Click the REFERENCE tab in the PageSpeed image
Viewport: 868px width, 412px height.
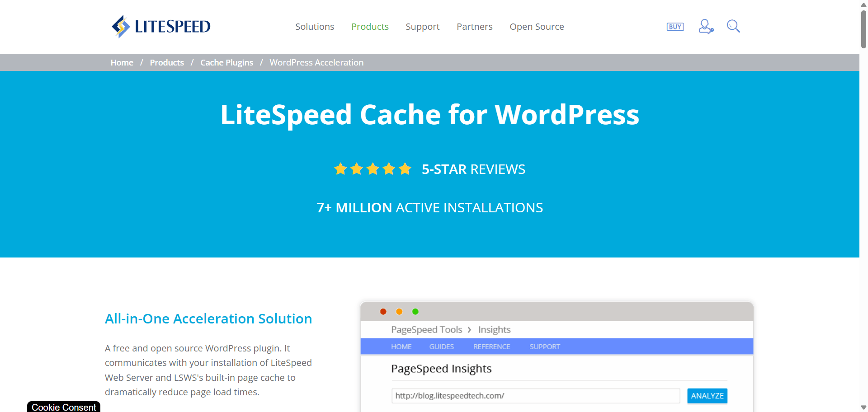491,346
